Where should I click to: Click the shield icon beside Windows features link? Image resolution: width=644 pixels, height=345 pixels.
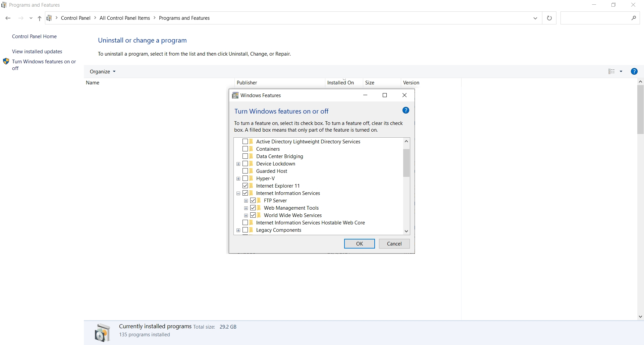point(6,62)
